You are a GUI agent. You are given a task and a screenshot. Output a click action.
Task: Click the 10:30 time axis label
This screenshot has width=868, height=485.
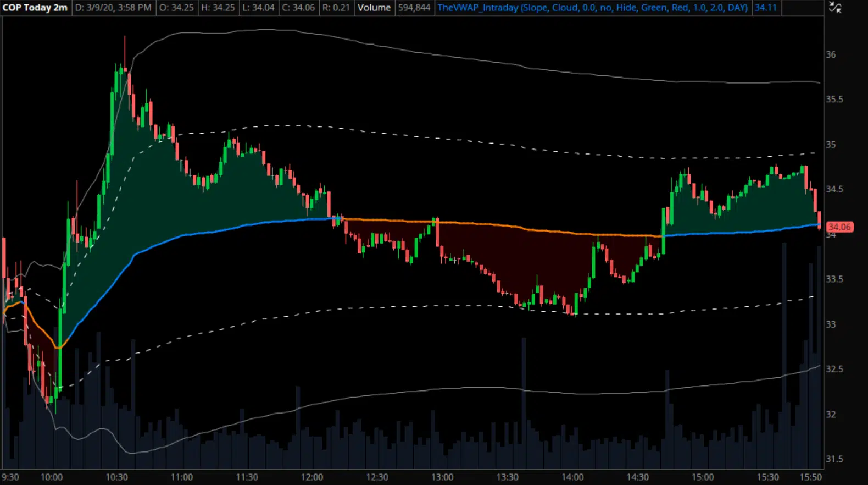pyautogui.click(x=116, y=477)
